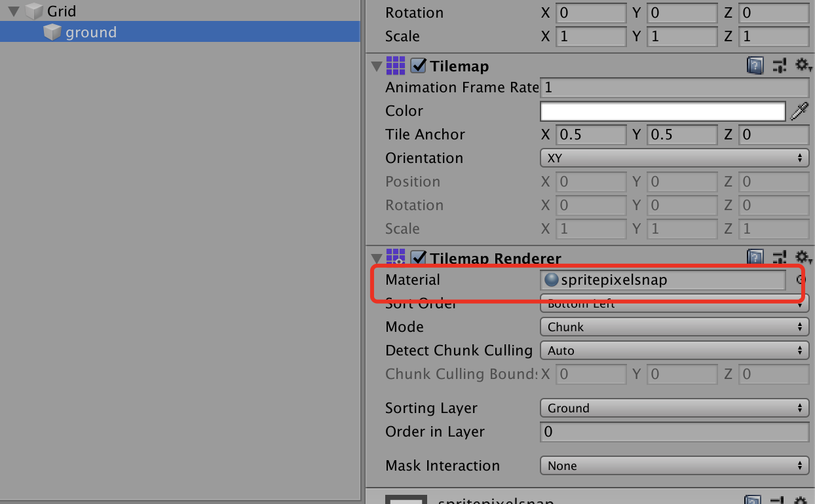Screen dimensions: 815x504
Task: Click the Color eyedropper icon
Action: [x=800, y=111]
